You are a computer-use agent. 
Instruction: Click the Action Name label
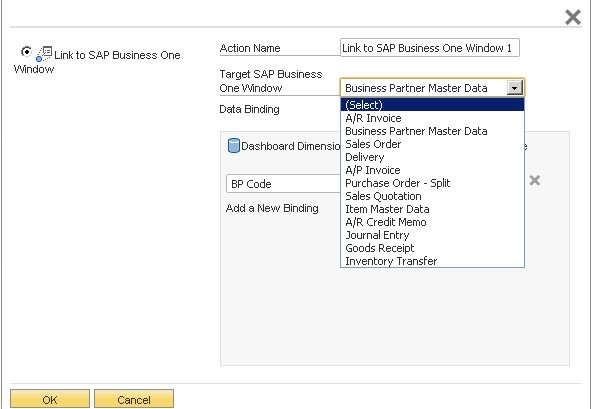click(250, 48)
